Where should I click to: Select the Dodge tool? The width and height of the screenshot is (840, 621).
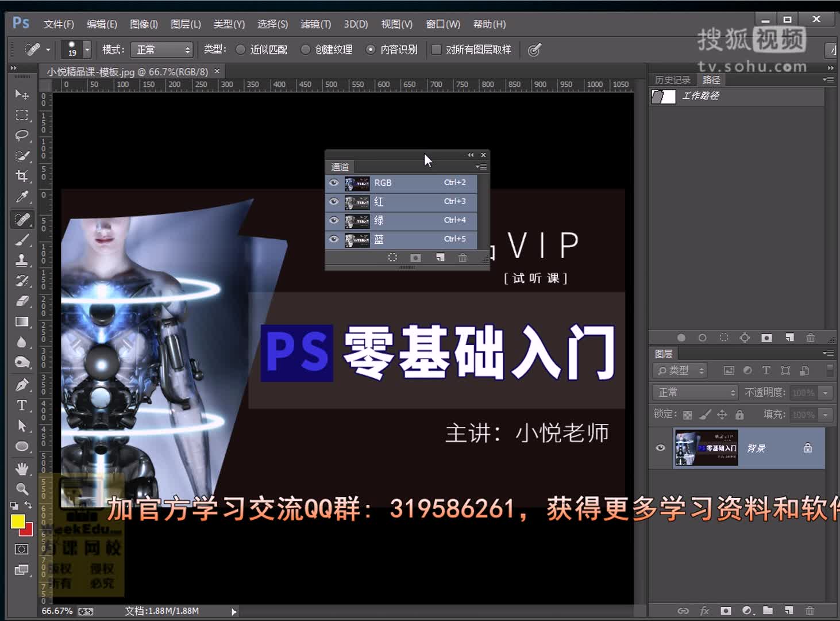(x=22, y=362)
